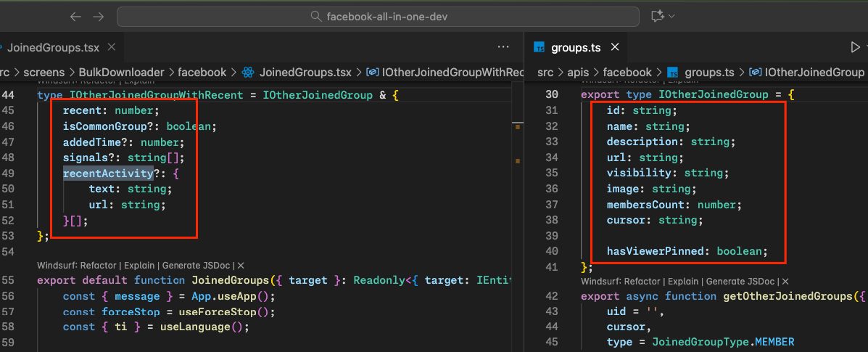The width and height of the screenshot is (868, 352).
Task: Click 'getOtherJoinedGroups' function name
Action: click(788, 296)
